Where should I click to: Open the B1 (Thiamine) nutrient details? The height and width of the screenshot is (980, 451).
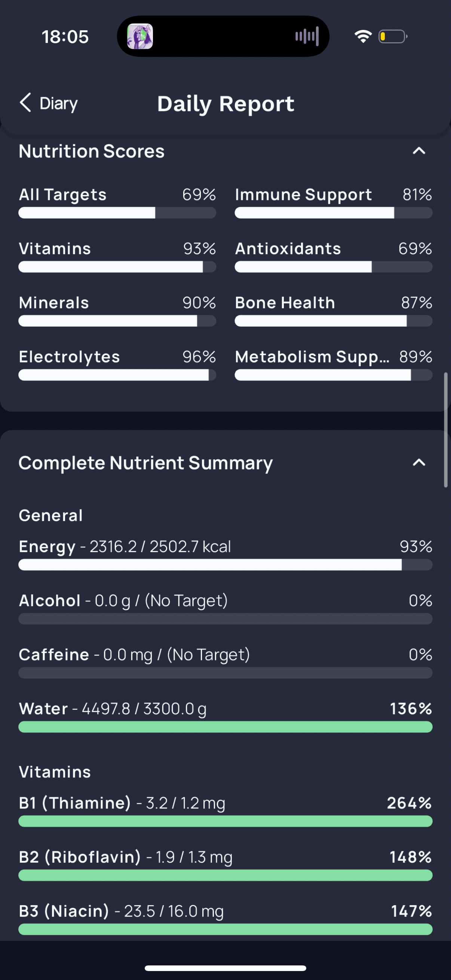tap(225, 811)
